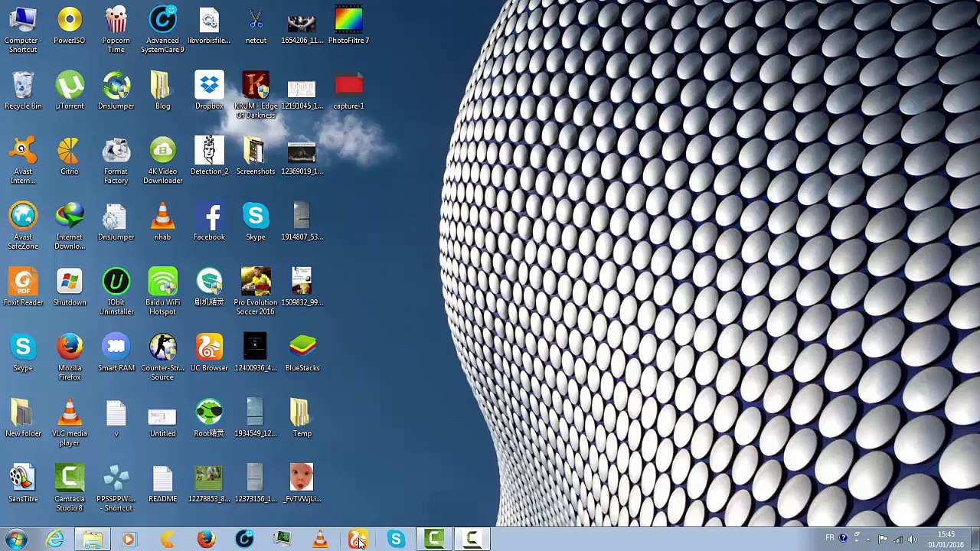Open Popcorn Time desktop icon

point(116,29)
